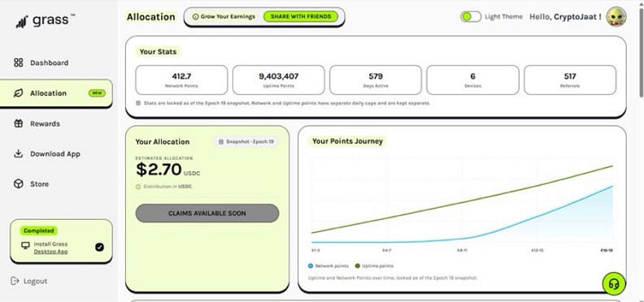Select the Allocation leaf icon
644x302 pixels.
19,93
